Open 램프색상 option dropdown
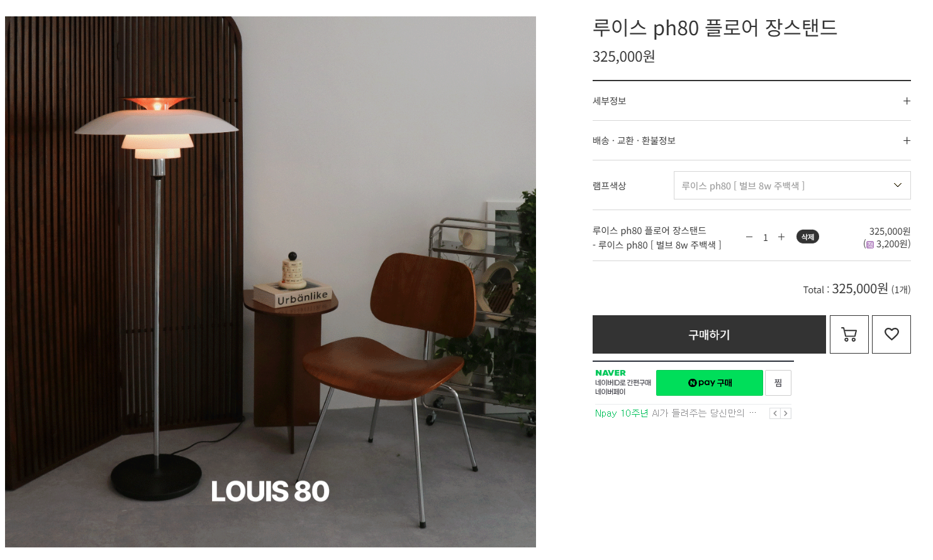Image resolution: width=933 pixels, height=560 pixels. [x=792, y=186]
